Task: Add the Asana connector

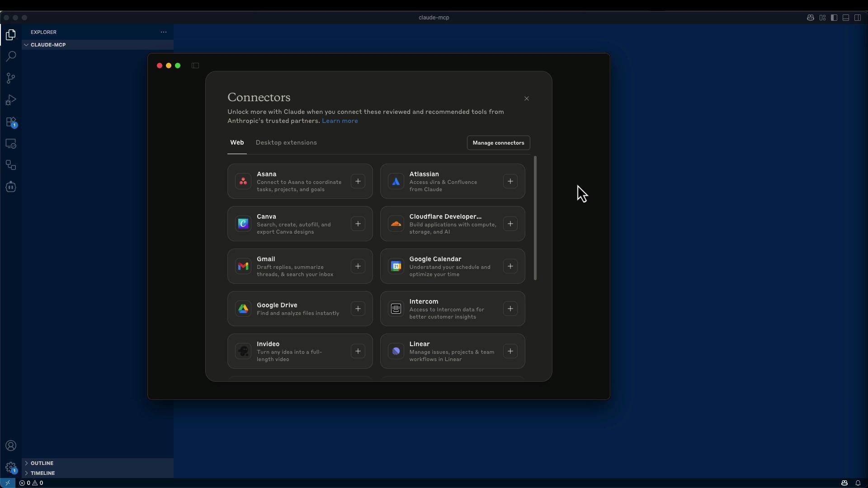Action: (358, 182)
